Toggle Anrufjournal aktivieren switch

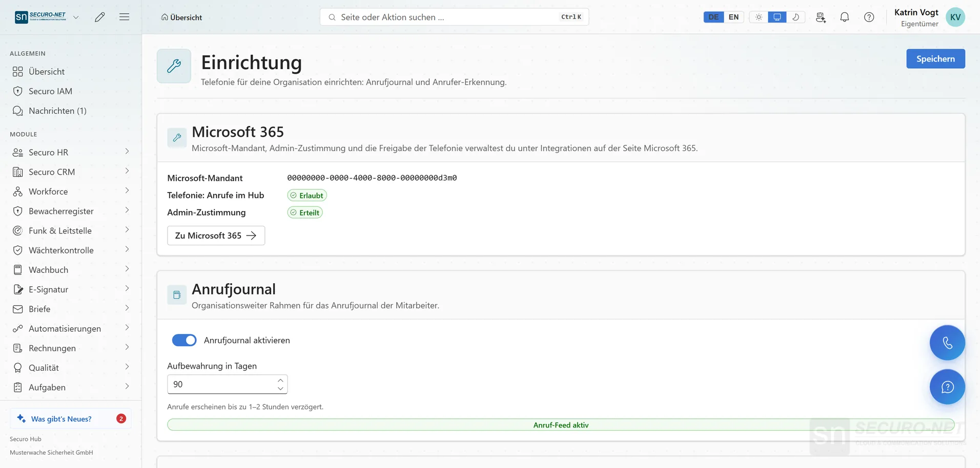[184, 340]
